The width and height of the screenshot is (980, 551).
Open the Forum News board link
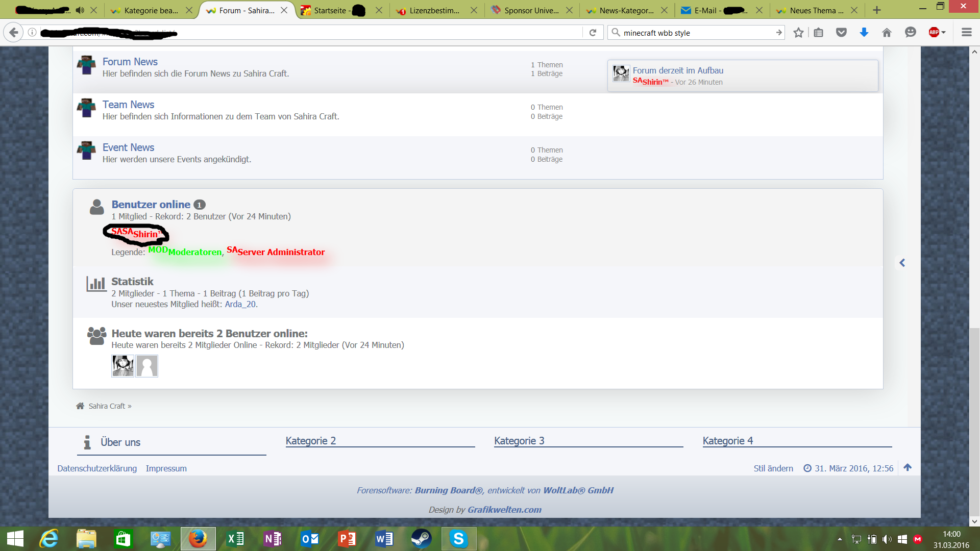130,62
